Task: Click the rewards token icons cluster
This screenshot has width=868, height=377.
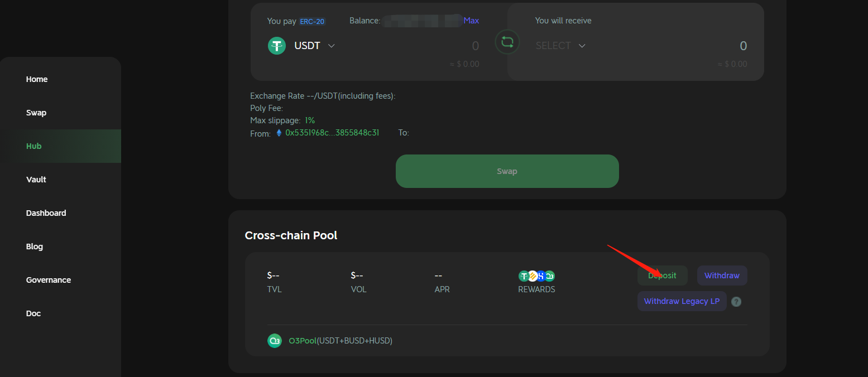Action: click(536, 275)
